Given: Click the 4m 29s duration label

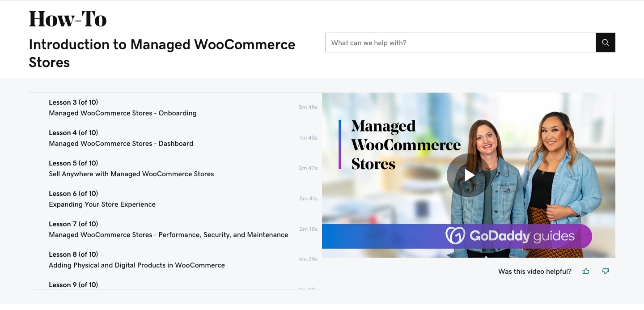Looking at the screenshot, I should [x=308, y=259].
